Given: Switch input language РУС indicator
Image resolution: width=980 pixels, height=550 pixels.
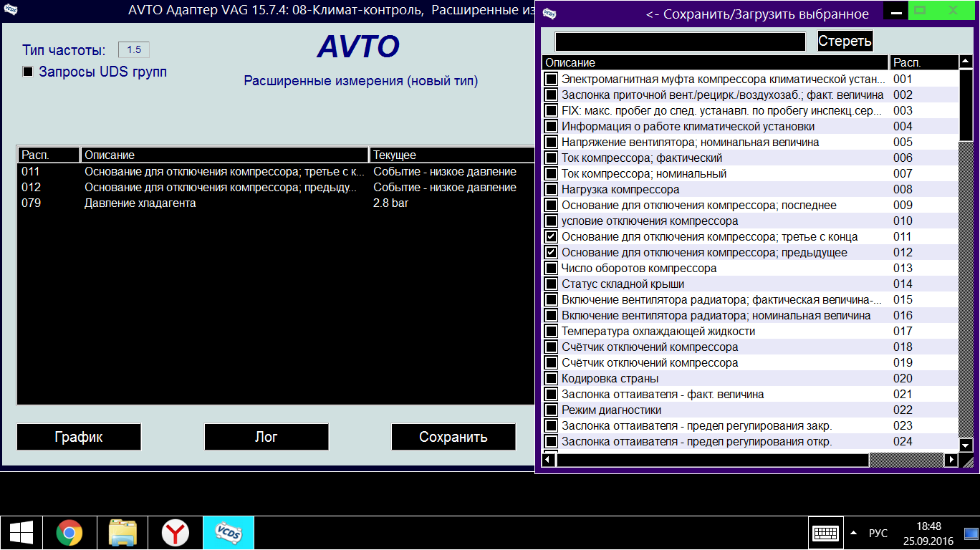Looking at the screenshot, I should [878, 534].
